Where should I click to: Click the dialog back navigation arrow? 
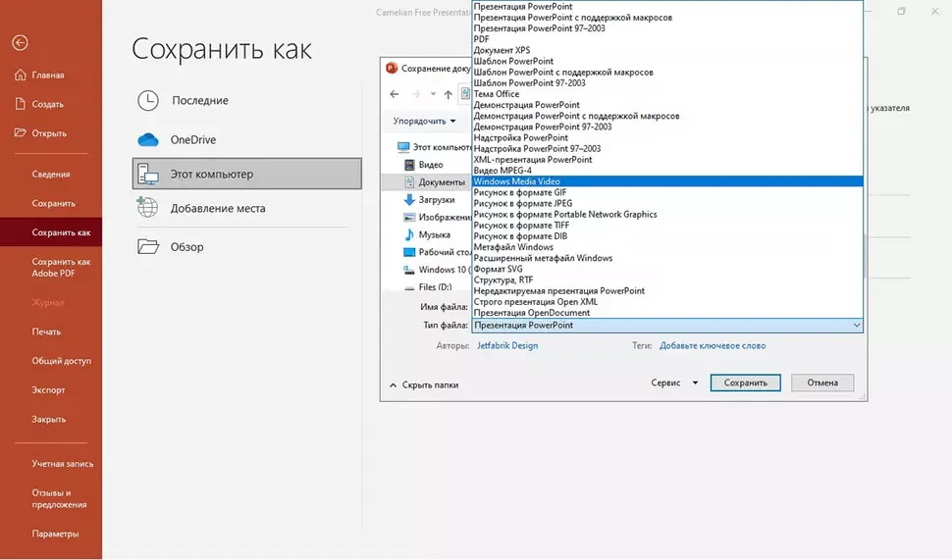click(394, 94)
